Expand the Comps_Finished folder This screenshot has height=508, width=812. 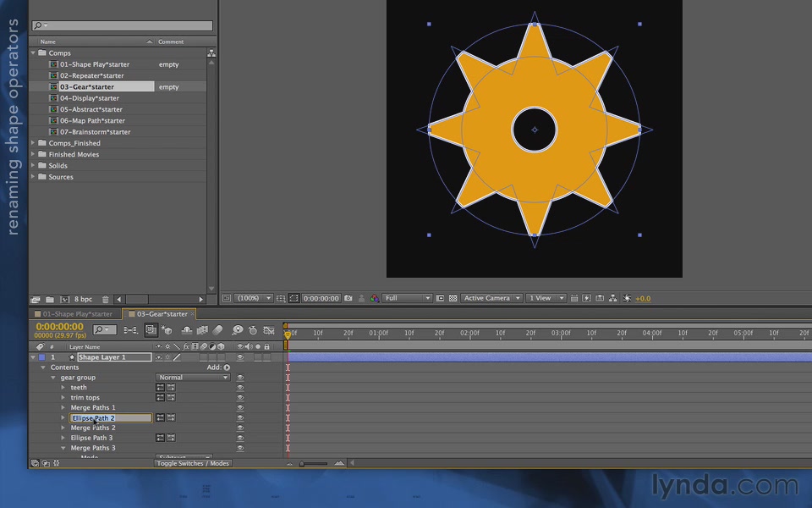(x=33, y=142)
